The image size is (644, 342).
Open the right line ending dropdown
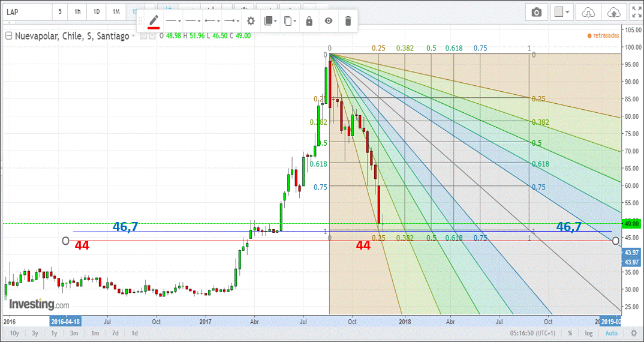[232, 21]
